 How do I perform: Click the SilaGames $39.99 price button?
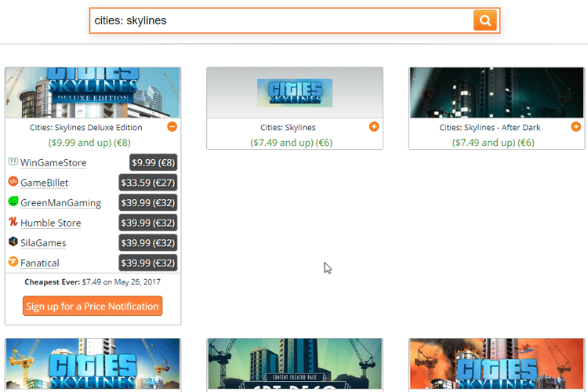pyautogui.click(x=148, y=243)
